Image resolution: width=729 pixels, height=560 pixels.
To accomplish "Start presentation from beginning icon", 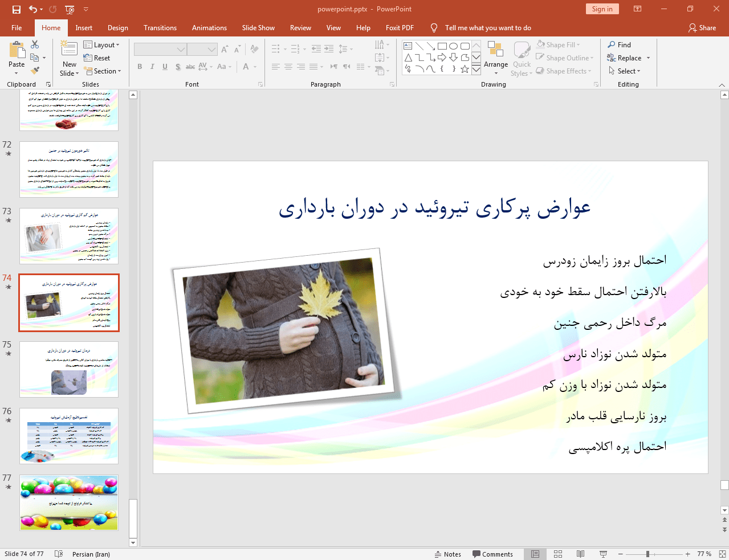I will pos(70,9).
